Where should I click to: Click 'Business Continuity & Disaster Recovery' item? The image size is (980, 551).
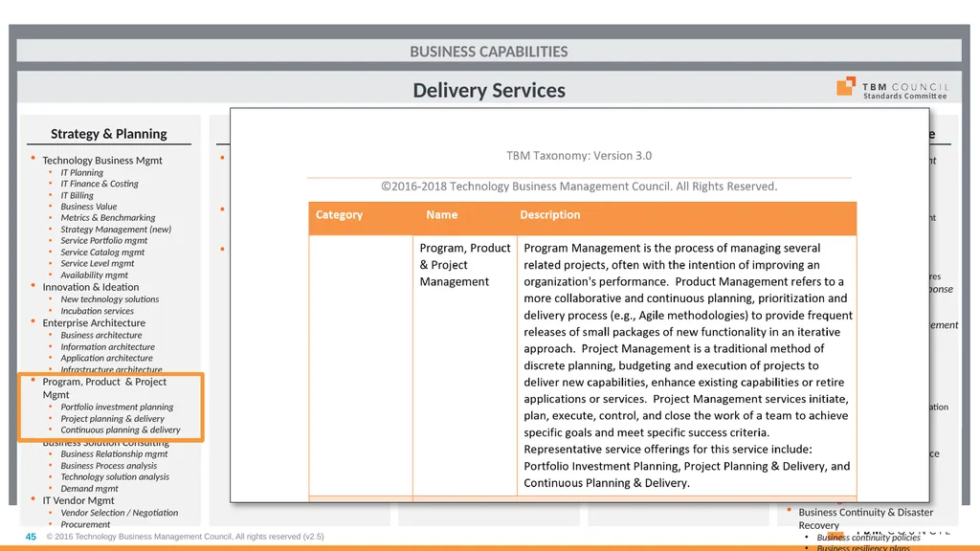coord(865,518)
